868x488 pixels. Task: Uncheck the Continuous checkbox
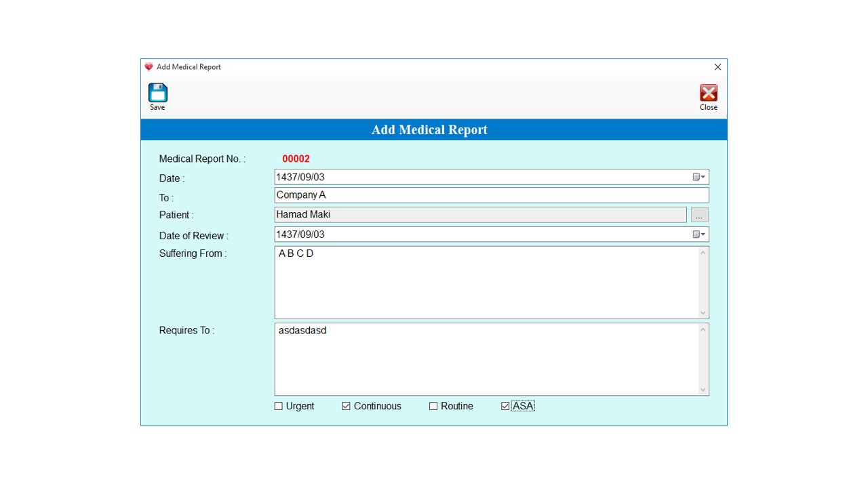346,406
